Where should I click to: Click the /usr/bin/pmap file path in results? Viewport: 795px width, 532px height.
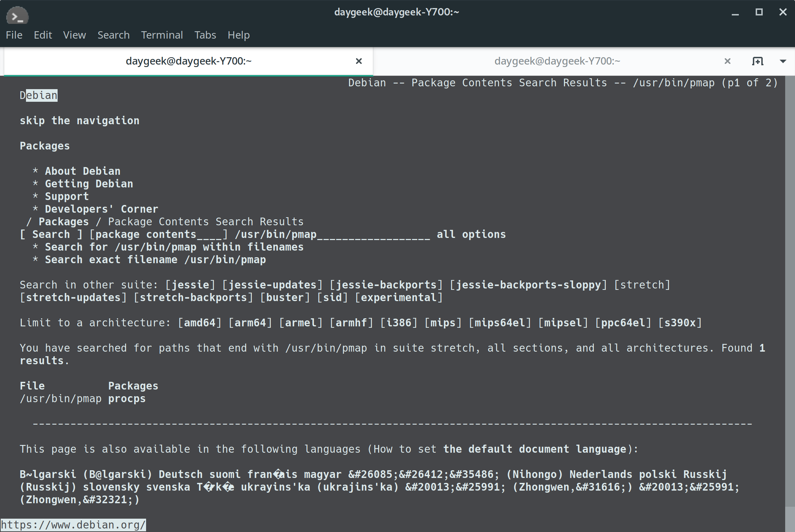click(x=60, y=399)
